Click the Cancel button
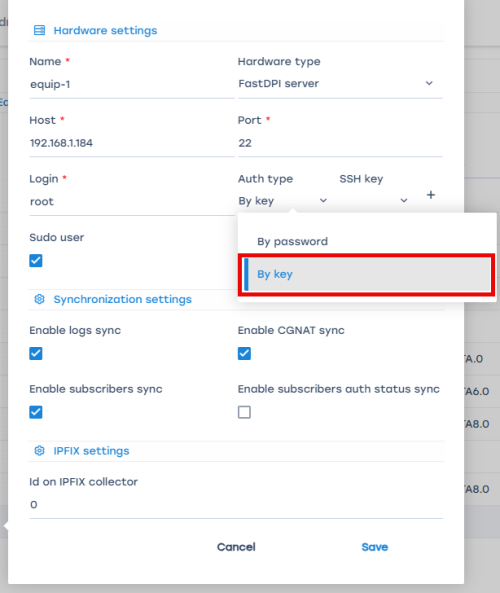The height and width of the screenshot is (593, 500). tap(236, 547)
